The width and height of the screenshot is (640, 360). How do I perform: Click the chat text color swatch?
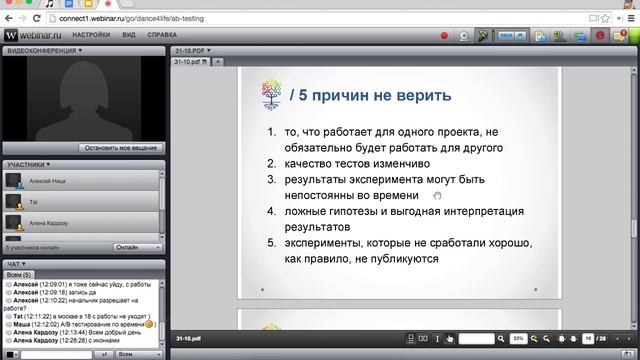pos(11,355)
